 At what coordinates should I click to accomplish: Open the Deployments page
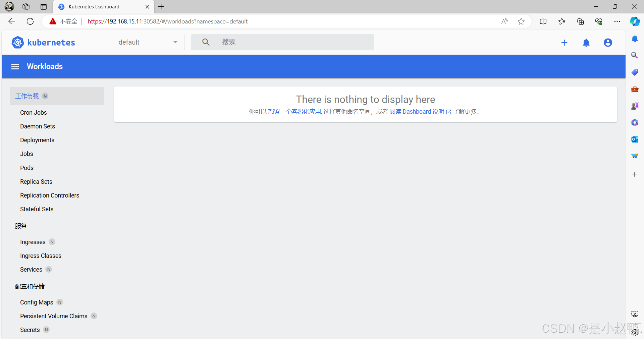[37, 140]
